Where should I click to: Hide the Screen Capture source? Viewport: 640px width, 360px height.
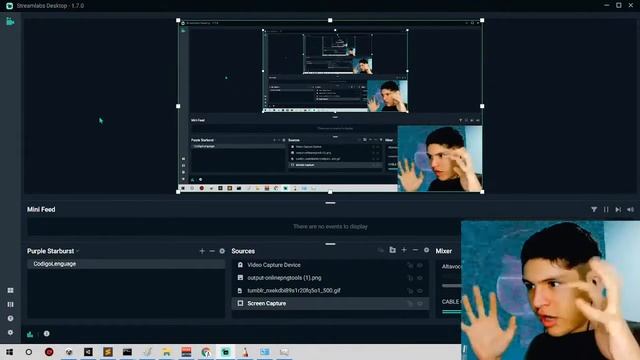coord(420,304)
